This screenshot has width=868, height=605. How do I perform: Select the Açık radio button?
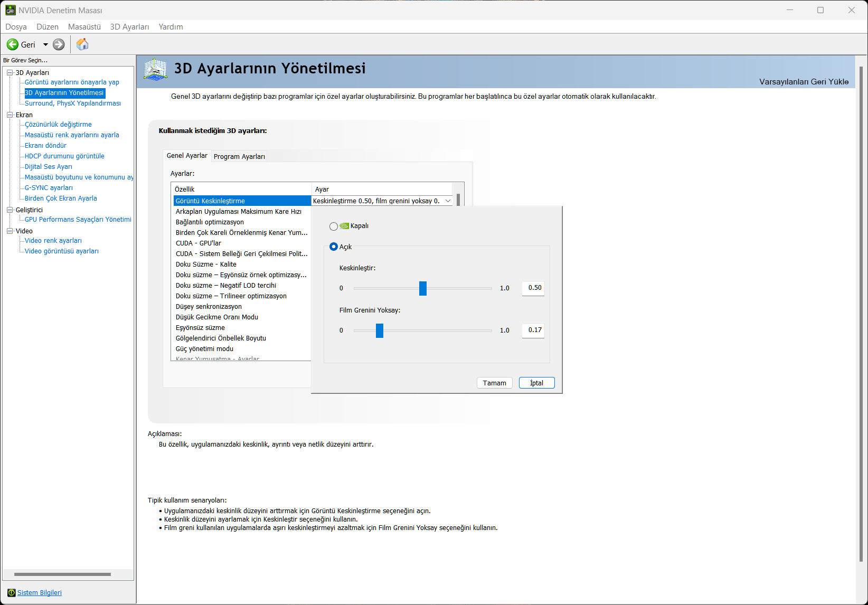click(334, 247)
